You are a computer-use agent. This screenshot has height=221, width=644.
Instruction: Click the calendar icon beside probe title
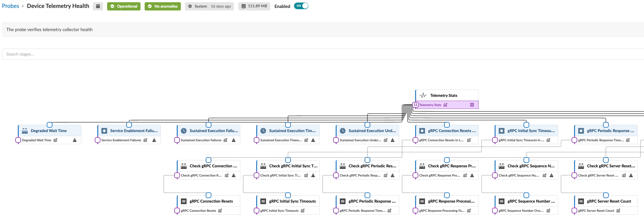[98, 6]
